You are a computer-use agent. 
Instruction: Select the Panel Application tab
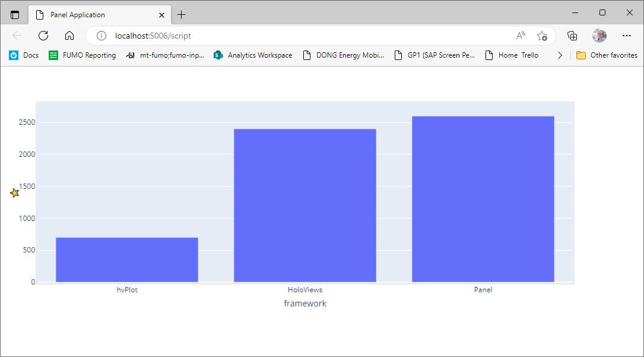[89, 14]
